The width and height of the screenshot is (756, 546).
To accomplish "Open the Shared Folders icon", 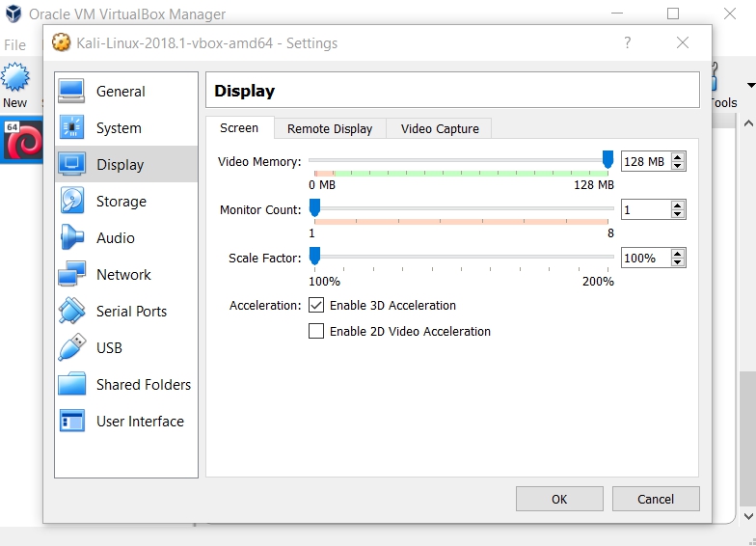I will 72,384.
